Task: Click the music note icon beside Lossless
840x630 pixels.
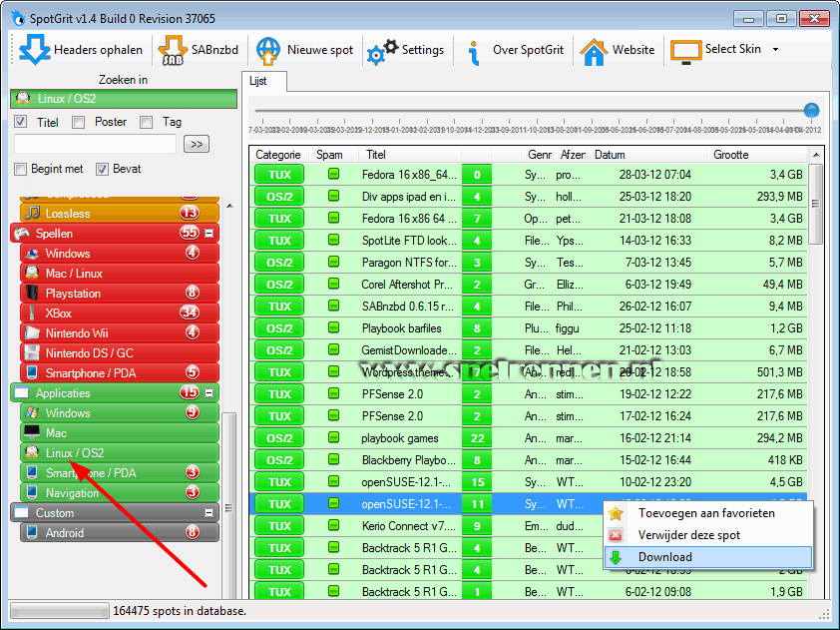Action: pos(32,213)
